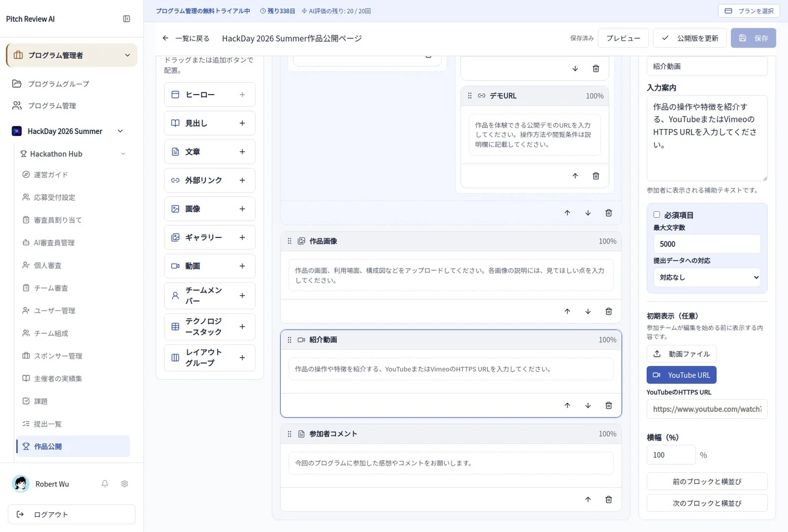Screen dimensions: 788x532
Task: Enable the 必須項目 checkbox
Action: [657, 215]
